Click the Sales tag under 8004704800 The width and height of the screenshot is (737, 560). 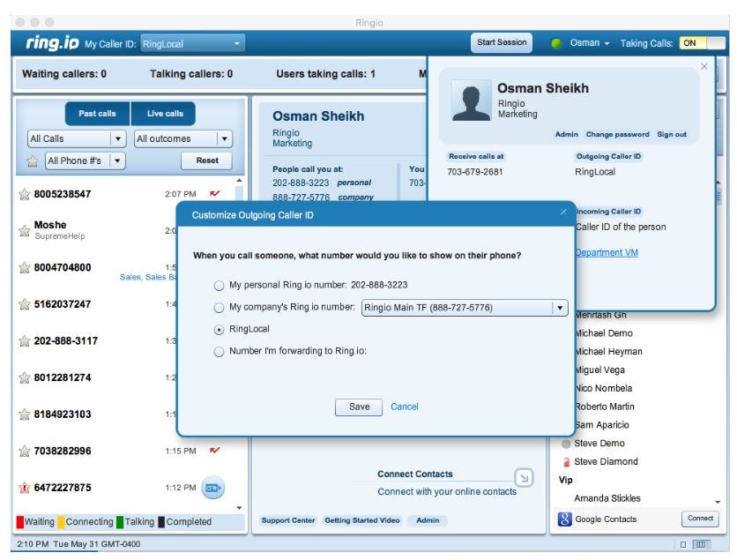coord(130,278)
